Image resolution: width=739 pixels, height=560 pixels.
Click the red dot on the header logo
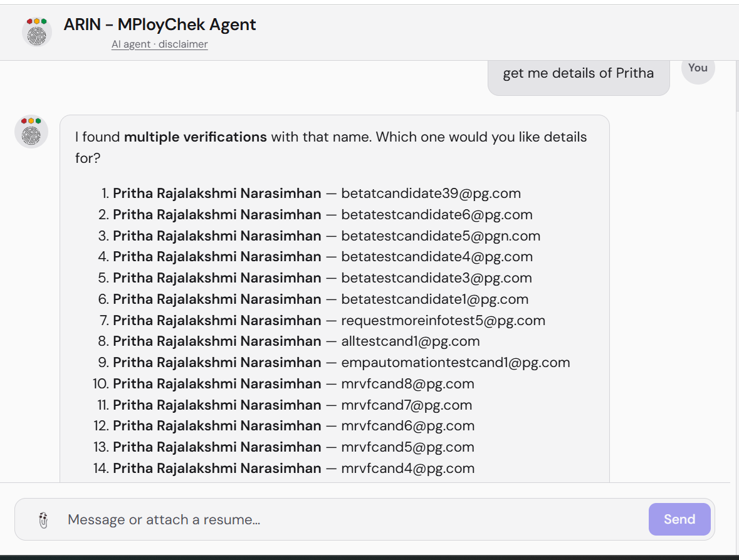(29, 21)
